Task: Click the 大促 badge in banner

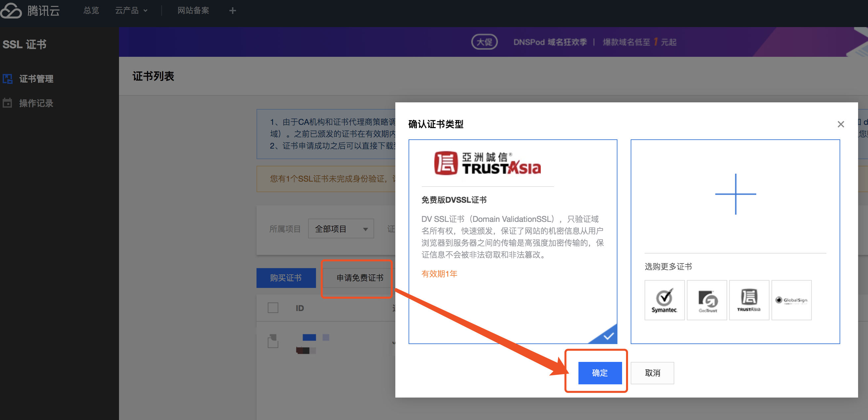Action: point(484,42)
